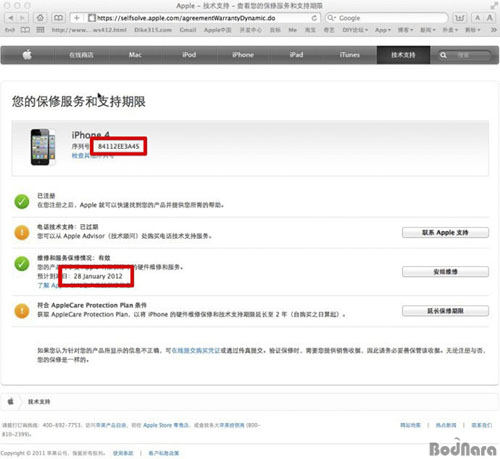This screenshot has height=459, width=500.
Task: Click the 技术支持 breadcrumb in footer
Action: click(x=39, y=402)
